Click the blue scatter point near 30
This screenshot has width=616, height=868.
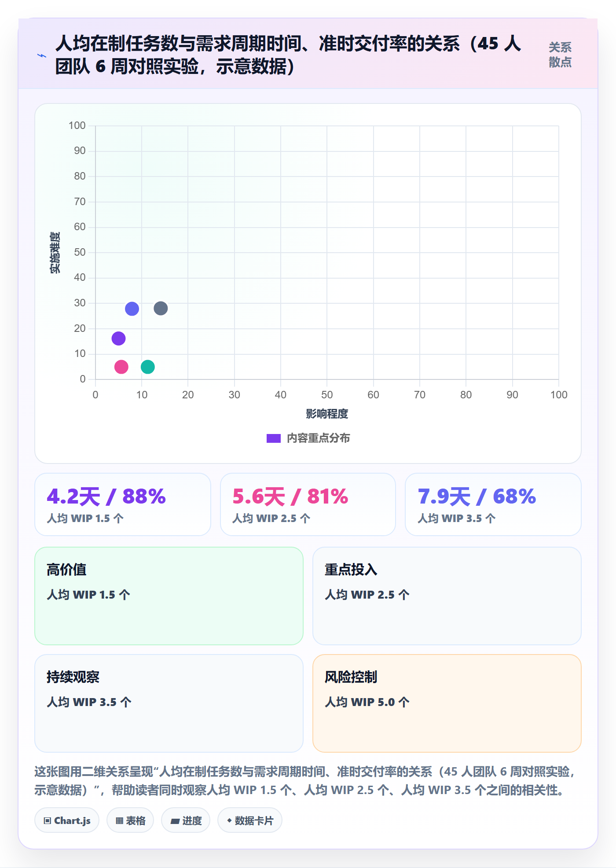pyautogui.click(x=132, y=309)
